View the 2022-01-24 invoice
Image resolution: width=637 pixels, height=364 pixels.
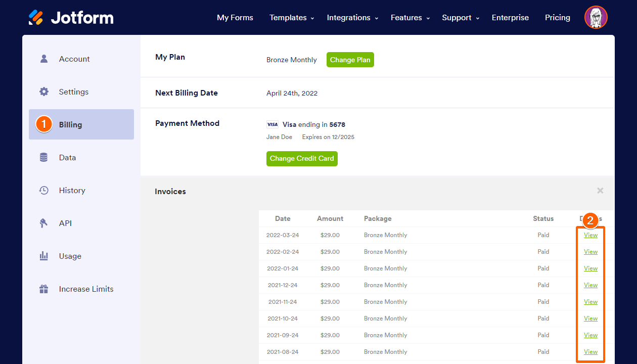pos(590,268)
